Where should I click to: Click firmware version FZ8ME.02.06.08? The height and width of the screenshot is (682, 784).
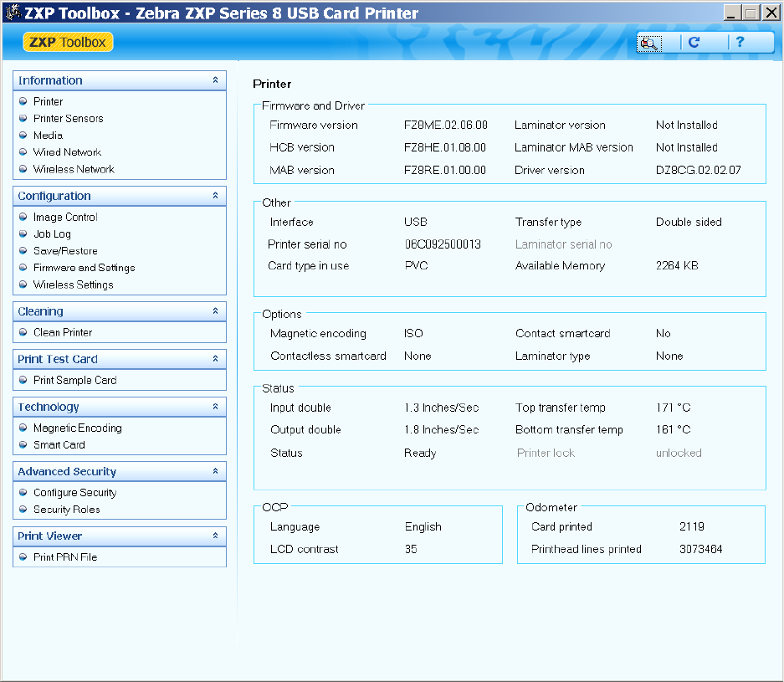tap(445, 125)
